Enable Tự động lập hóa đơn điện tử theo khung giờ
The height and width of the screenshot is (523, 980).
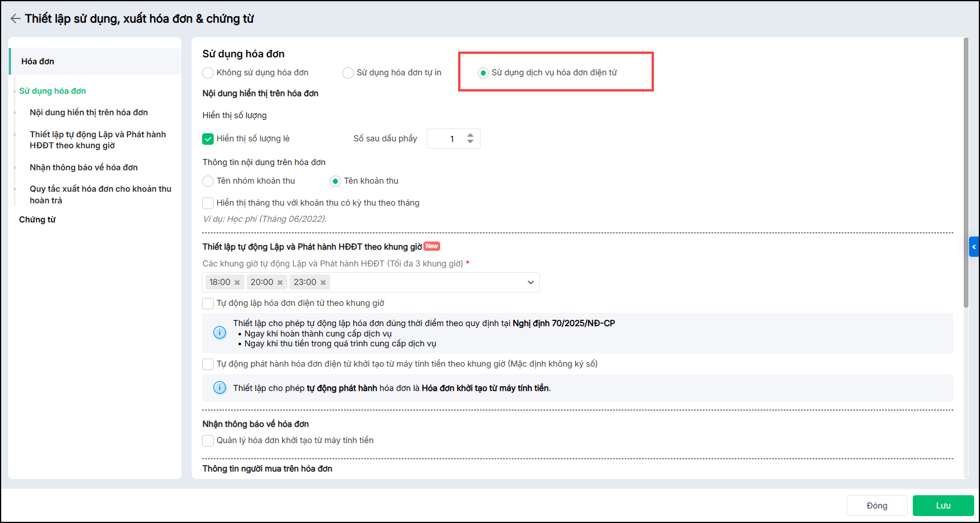coord(208,303)
